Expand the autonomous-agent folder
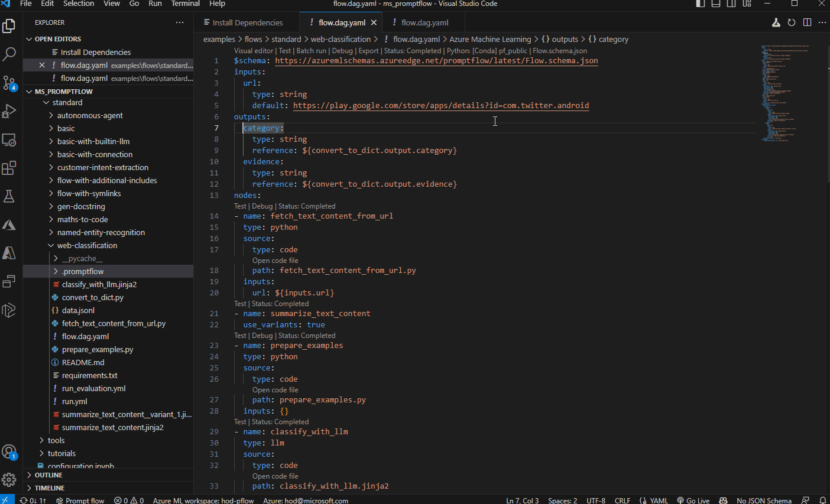This screenshot has height=504, width=830. 90,115
